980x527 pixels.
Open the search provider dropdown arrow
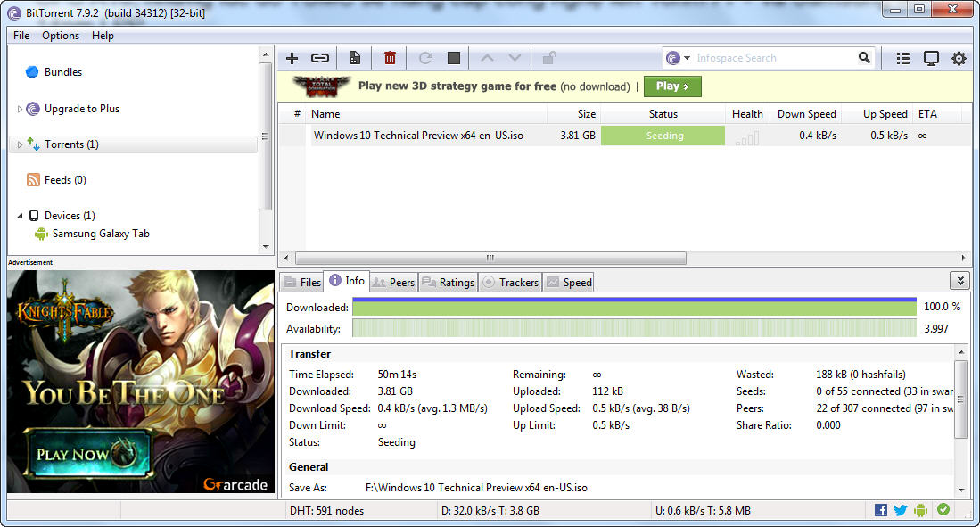[x=687, y=58]
